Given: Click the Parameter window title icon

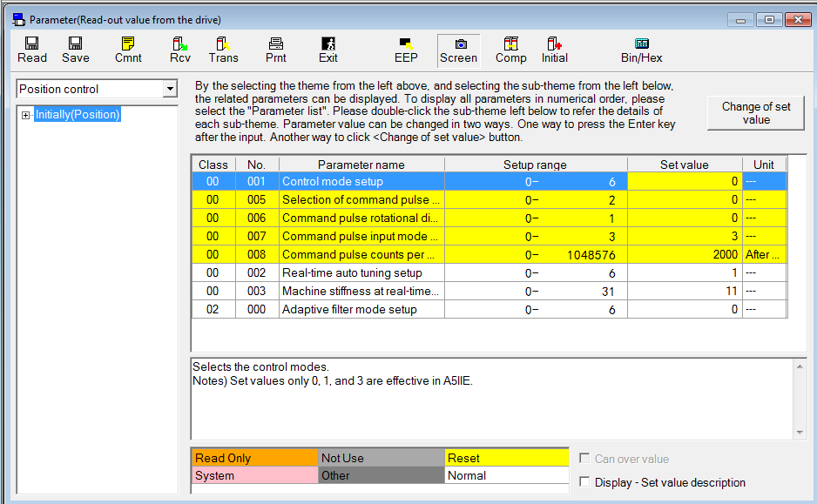Looking at the screenshot, I should point(19,20).
